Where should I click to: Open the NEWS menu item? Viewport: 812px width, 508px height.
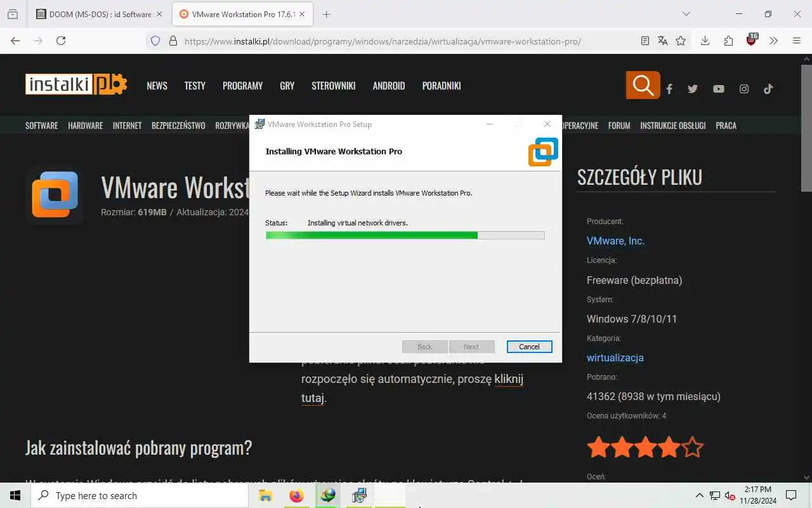click(157, 86)
